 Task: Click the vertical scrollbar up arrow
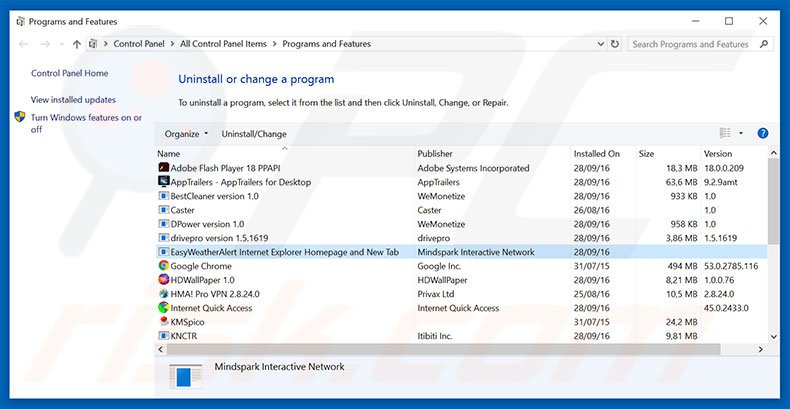tap(774, 152)
